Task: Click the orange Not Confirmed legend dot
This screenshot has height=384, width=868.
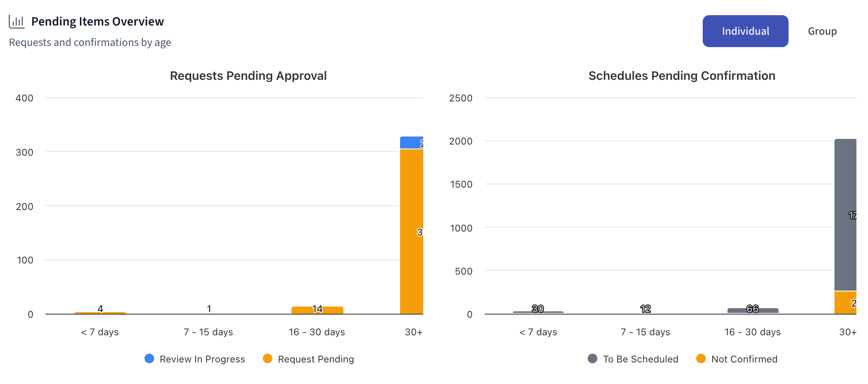Action: pyautogui.click(x=701, y=359)
